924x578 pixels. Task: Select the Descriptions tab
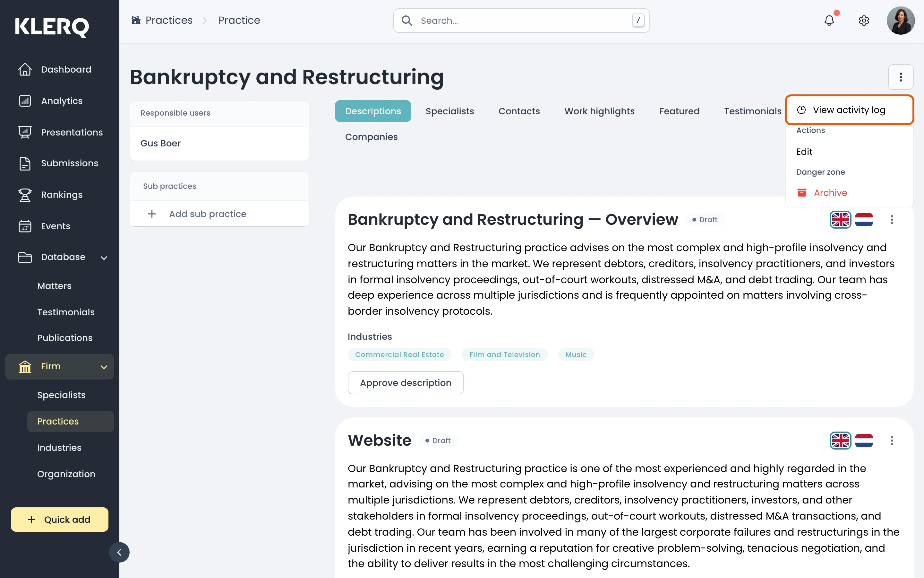pos(373,111)
